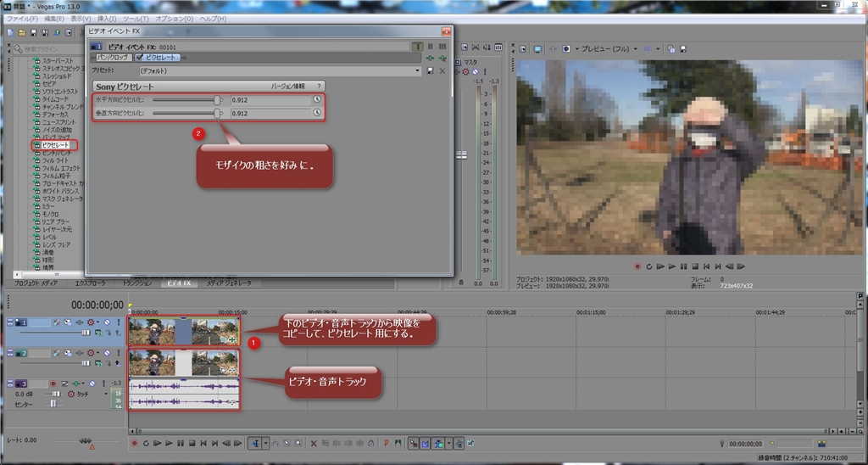This screenshot has width=868, height=465.
Task: Arm track 3 for record
Action: 53,384
